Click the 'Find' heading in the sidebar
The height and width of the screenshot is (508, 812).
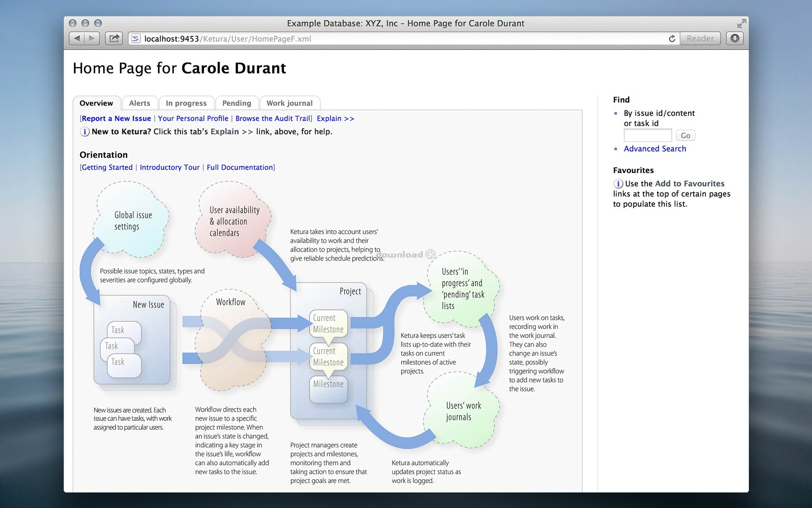pyautogui.click(x=621, y=100)
